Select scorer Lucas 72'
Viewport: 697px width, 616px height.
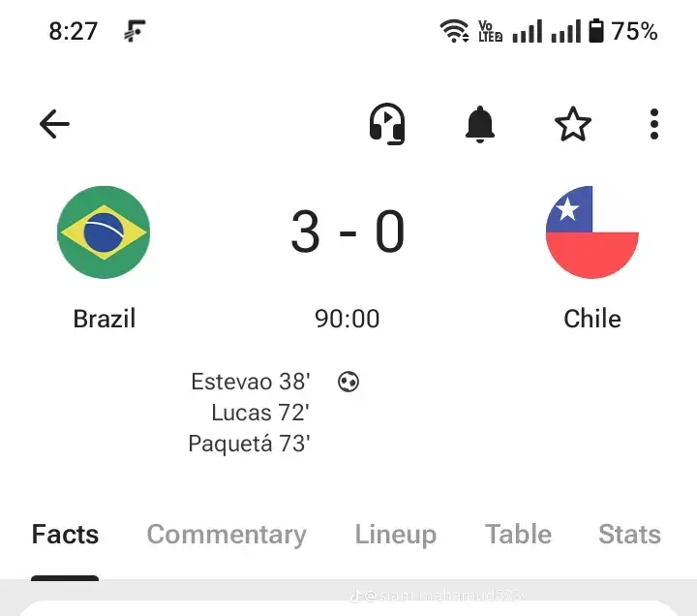[260, 413]
